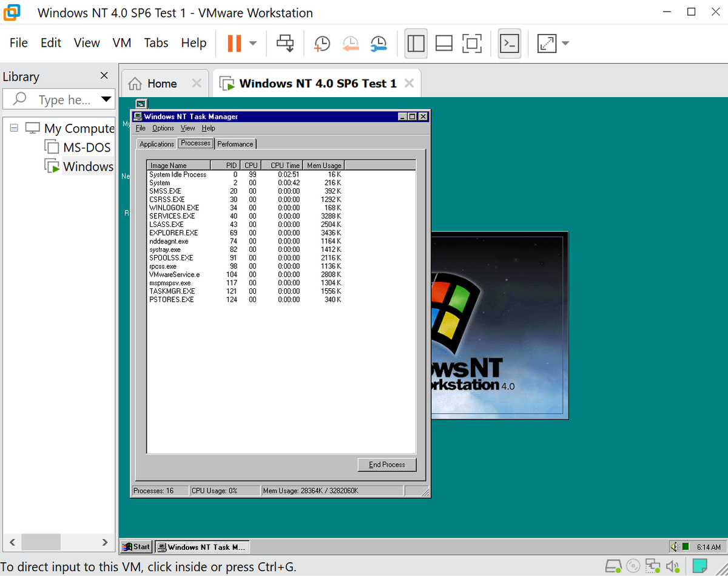
Task: Click the Task Manager CPU tray icon
Action: click(x=685, y=547)
